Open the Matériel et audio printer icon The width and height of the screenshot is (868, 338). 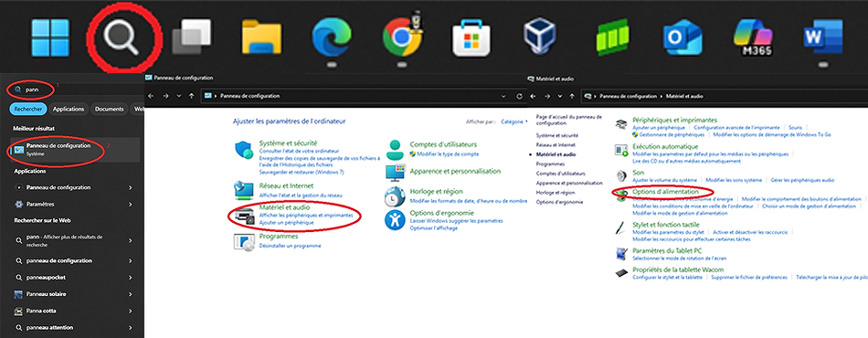244,216
